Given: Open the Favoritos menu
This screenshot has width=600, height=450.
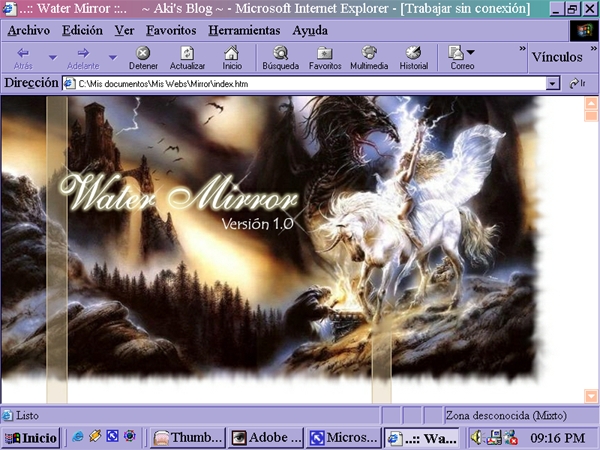Looking at the screenshot, I should [x=171, y=30].
